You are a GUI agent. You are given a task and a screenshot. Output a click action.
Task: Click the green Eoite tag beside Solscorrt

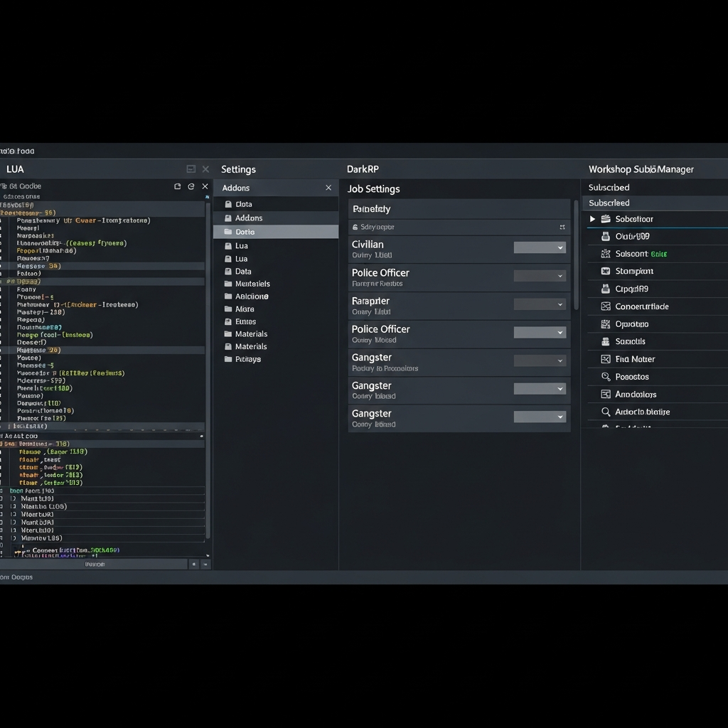[659, 254]
